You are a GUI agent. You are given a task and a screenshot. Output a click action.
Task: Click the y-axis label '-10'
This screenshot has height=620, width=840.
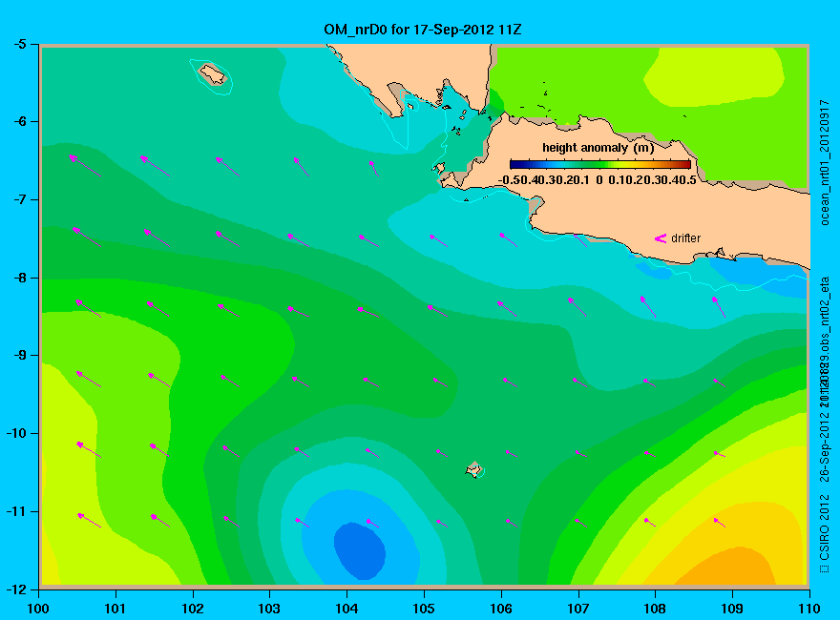click(x=15, y=433)
